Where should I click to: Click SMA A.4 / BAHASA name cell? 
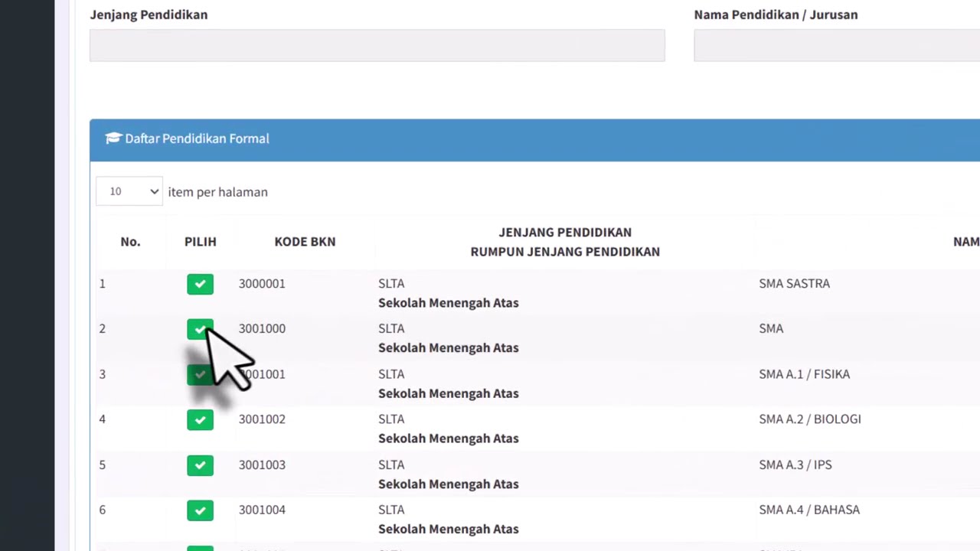pos(809,510)
